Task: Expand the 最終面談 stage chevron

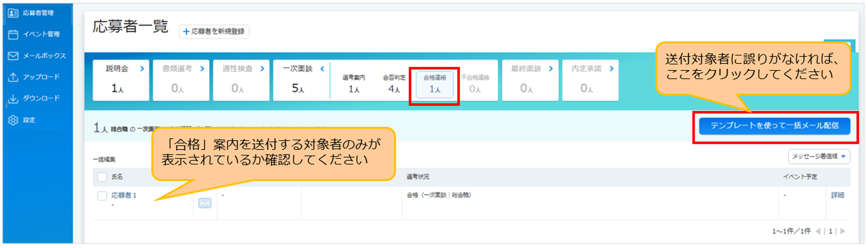Action: (551, 69)
